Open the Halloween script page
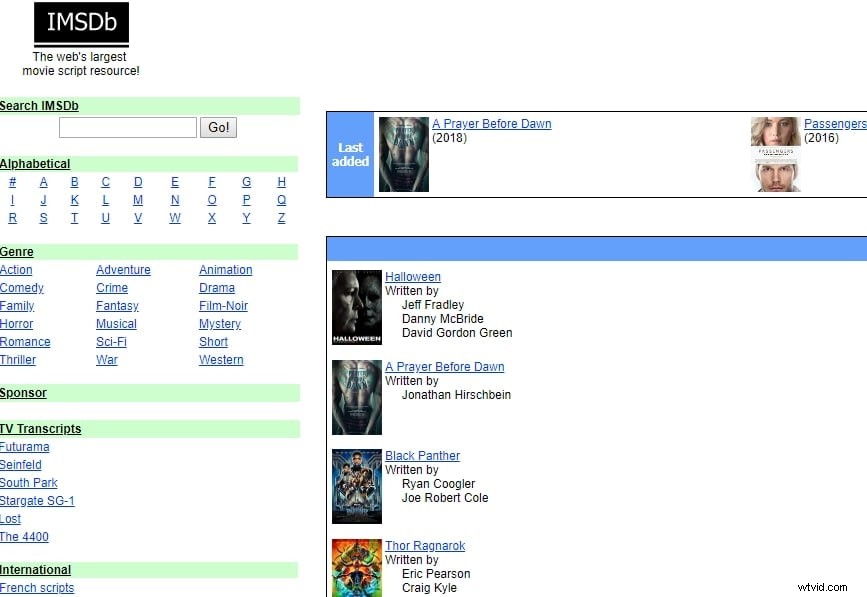Image resolution: width=867 pixels, height=597 pixels. point(413,276)
